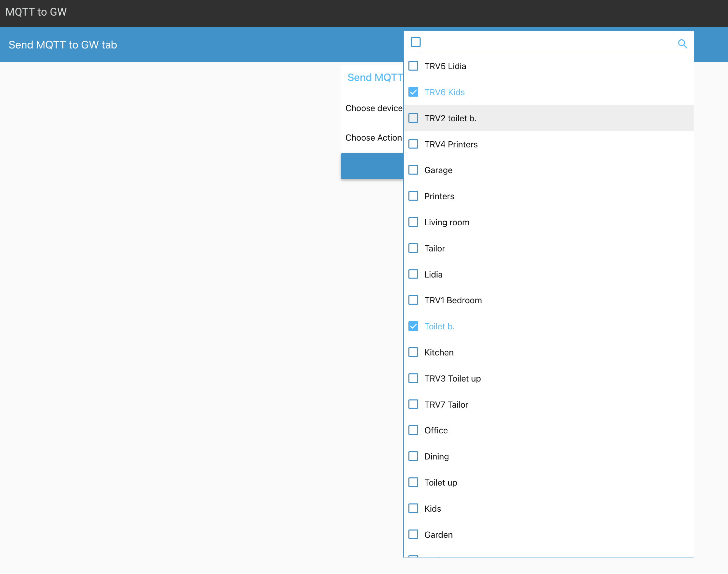This screenshot has height=574, width=728.
Task: Toggle the top-left master checkbox
Action: click(x=416, y=42)
